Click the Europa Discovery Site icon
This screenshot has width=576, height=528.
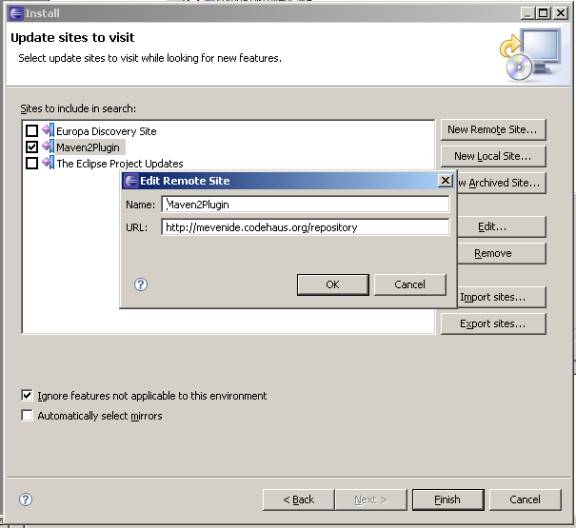[x=48, y=130]
